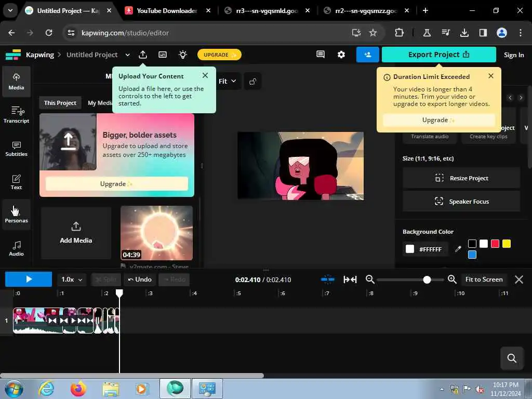Click the Sign In link
The height and width of the screenshot is (399, 532).
(513, 55)
